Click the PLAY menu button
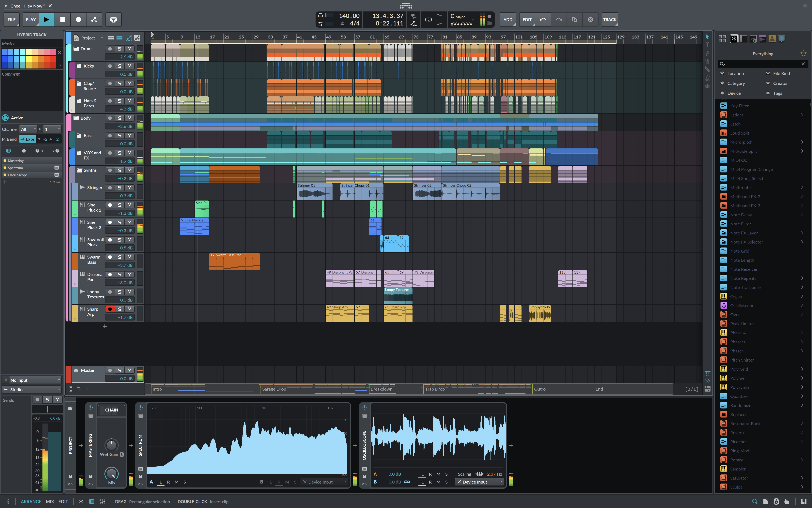The height and width of the screenshot is (508, 812). pos(31,20)
